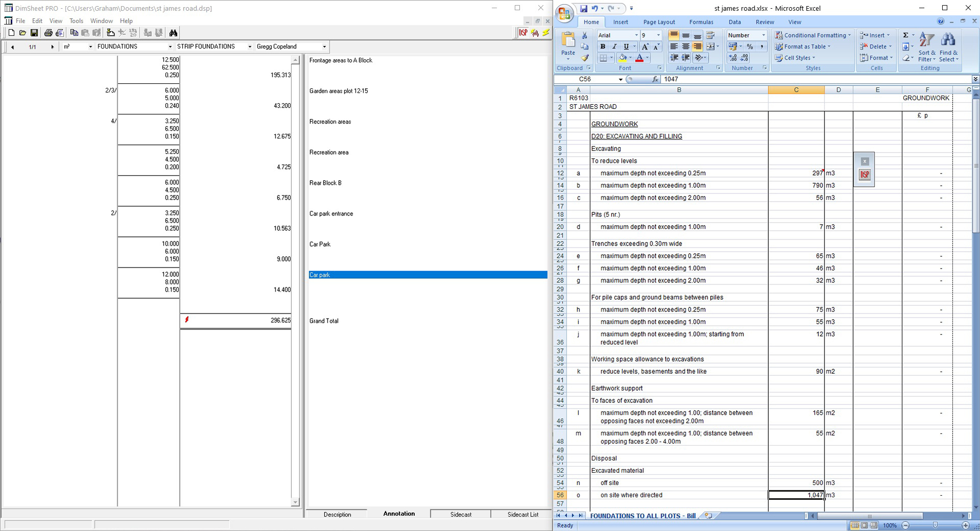Switch to the Page Layout ribbon tab
Screen dimensions: 980x531
coord(659,22)
